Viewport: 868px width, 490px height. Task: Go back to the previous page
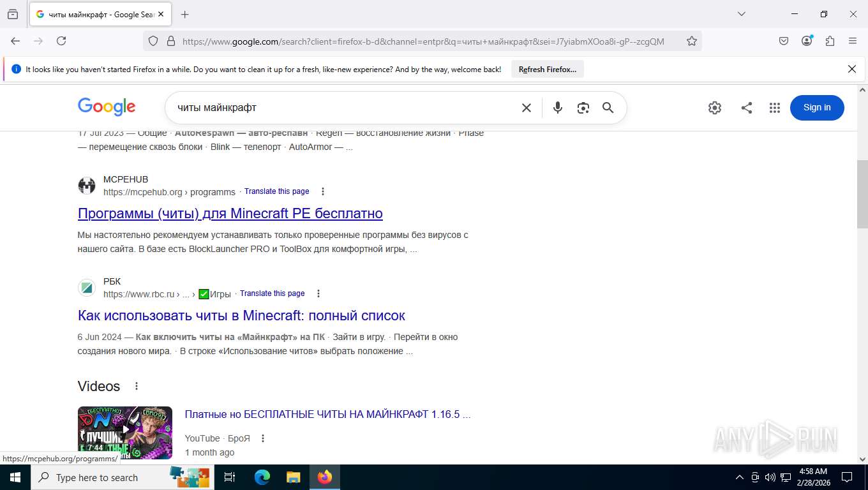coord(15,41)
